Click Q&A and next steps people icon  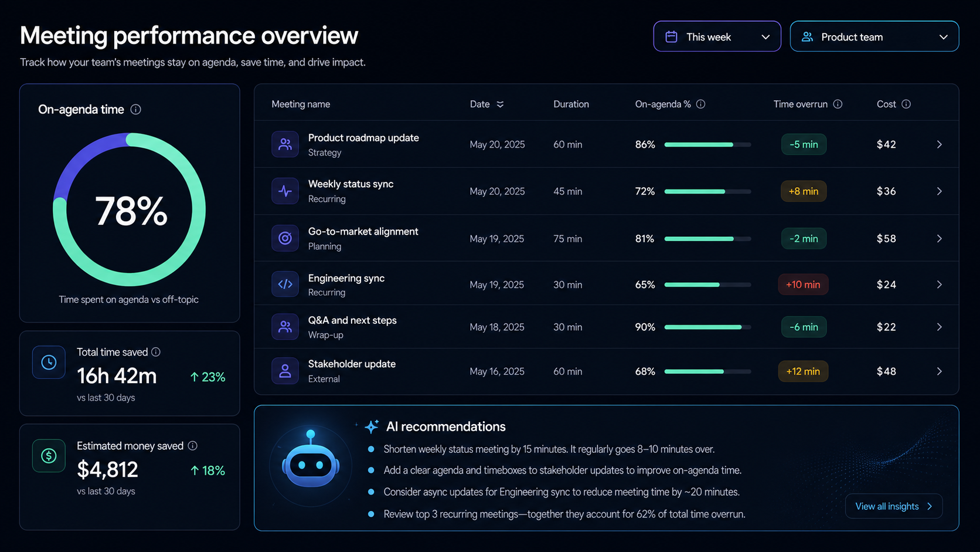[x=285, y=327]
